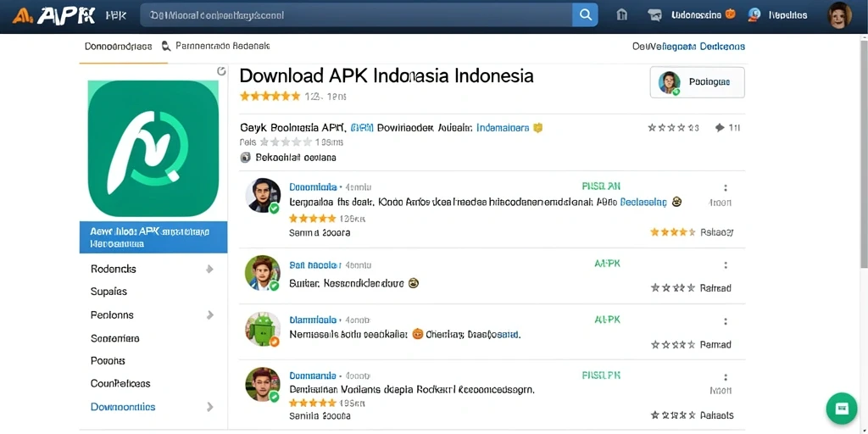The width and height of the screenshot is (868, 434).
Task: Open more options for Dlammiaala review
Action: 726,321
